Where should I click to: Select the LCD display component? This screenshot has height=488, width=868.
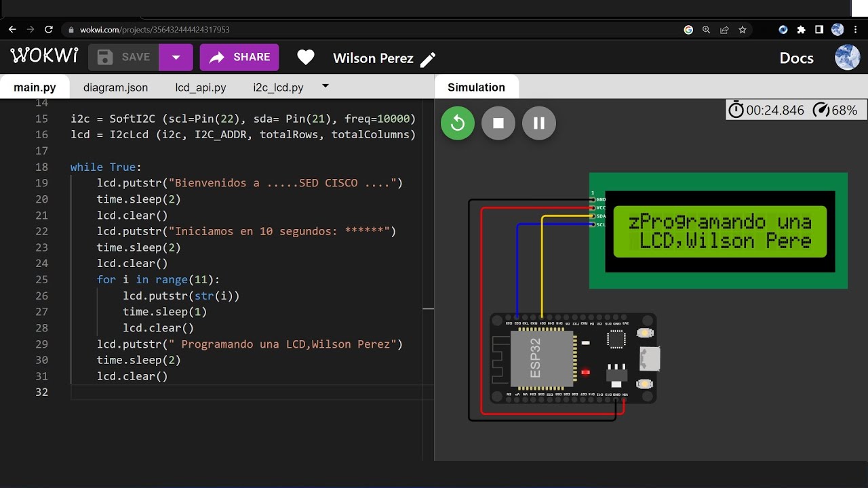(x=718, y=231)
